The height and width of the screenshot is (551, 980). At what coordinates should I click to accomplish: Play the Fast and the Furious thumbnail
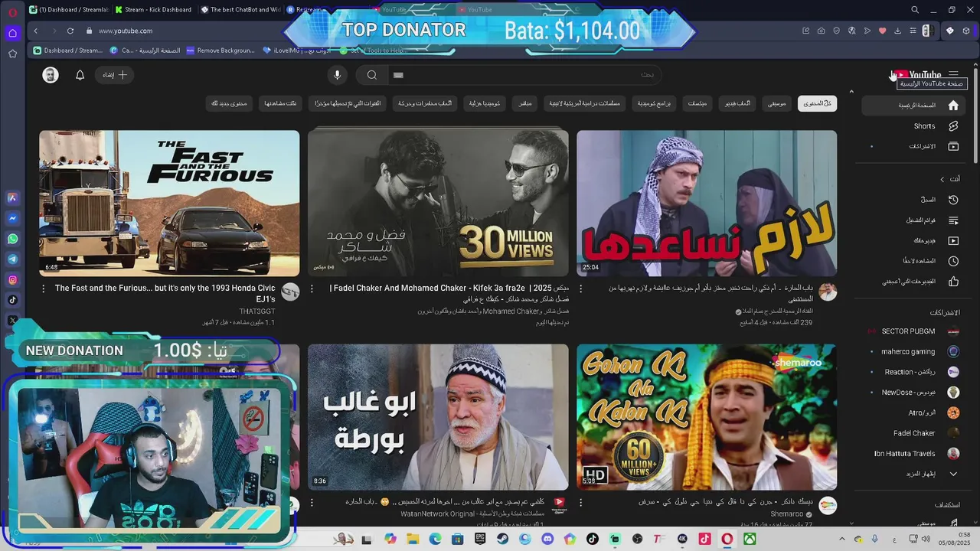coord(169,203)
